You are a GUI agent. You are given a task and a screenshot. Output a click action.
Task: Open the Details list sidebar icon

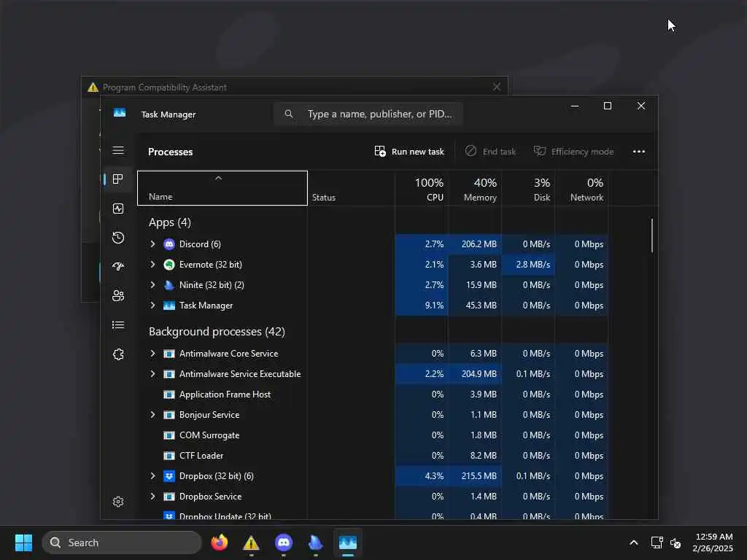(x=118, y=324)
